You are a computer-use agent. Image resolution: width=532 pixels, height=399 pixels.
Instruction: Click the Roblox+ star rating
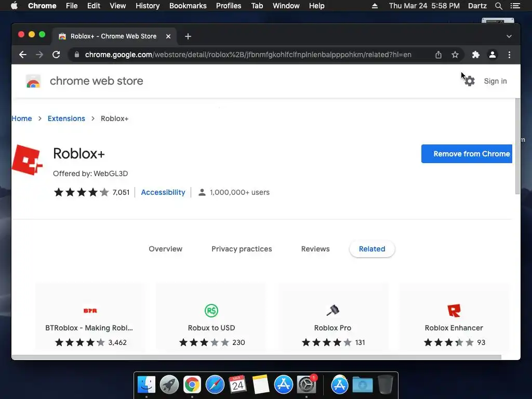[82, 192]
